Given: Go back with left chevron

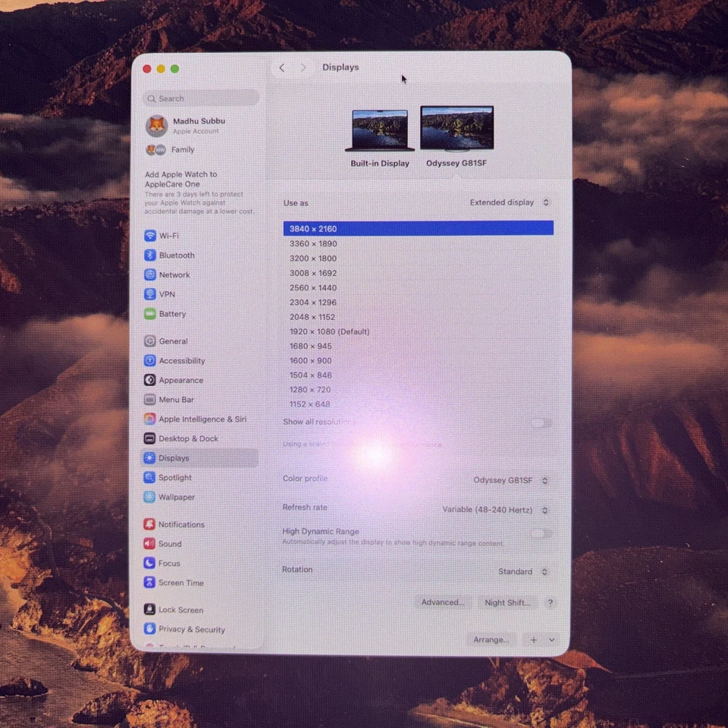Looking at the screenshot, I should point(282,67).
